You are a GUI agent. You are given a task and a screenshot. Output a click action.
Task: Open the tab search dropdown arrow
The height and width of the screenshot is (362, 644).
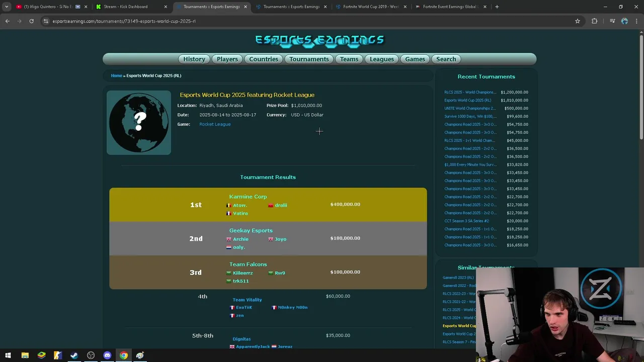[7, 7]
